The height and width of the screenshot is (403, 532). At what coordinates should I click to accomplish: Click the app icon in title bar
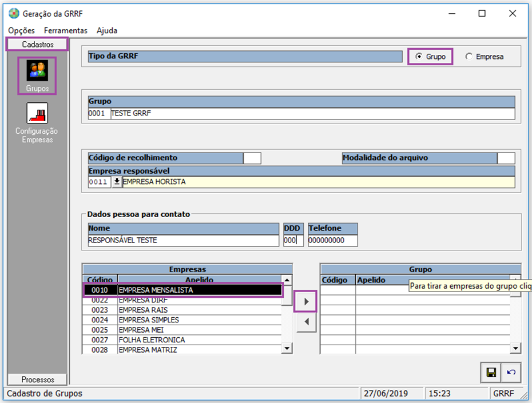pyautogui.click(x=14, y=13)
